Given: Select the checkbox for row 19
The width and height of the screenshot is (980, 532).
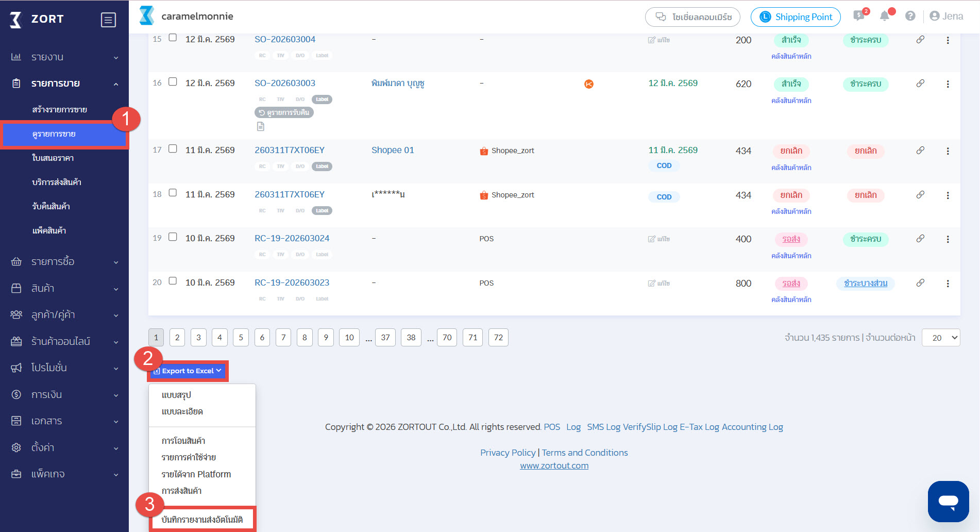Looking at the screenshot, I should click(173, 237).
